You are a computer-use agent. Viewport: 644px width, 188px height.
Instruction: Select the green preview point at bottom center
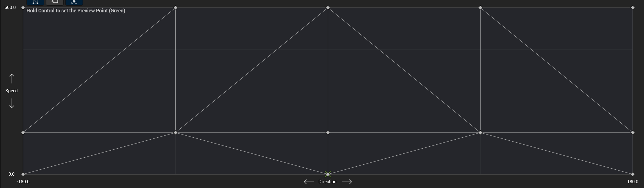(328, 174)
